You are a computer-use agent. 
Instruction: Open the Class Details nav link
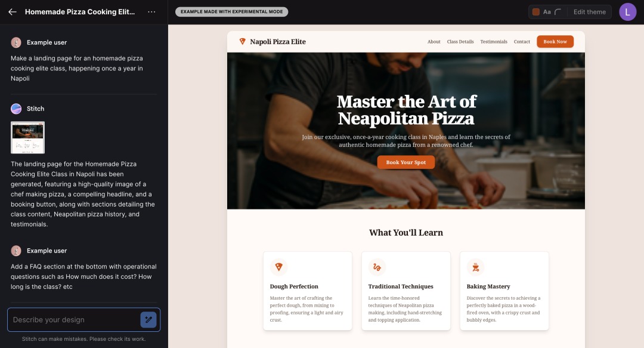460,42
